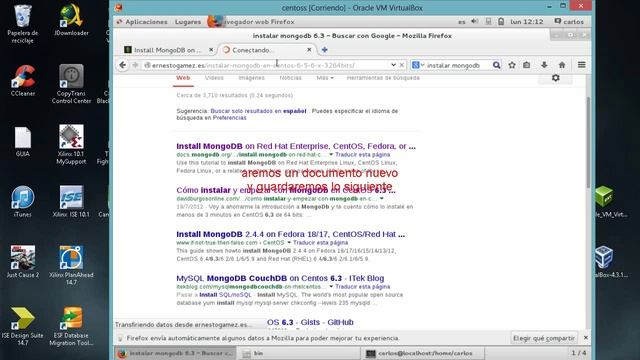Screen dimensions: 640x360
Task: Click the volume icon in CentOS panel
Action: (x=474, y=21)
